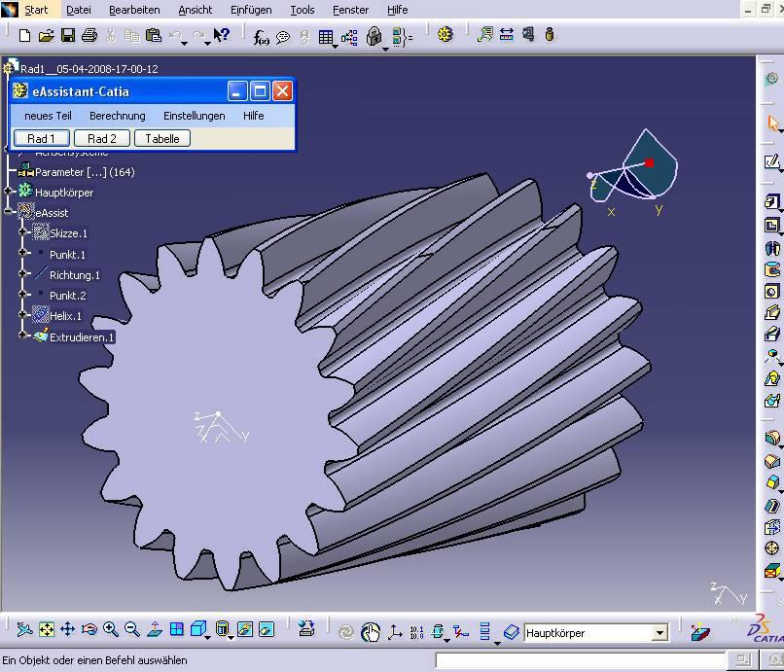Screen dimensions: 784x672
Task: Click the Fit All In icon
Action: (x=46, y=630)
